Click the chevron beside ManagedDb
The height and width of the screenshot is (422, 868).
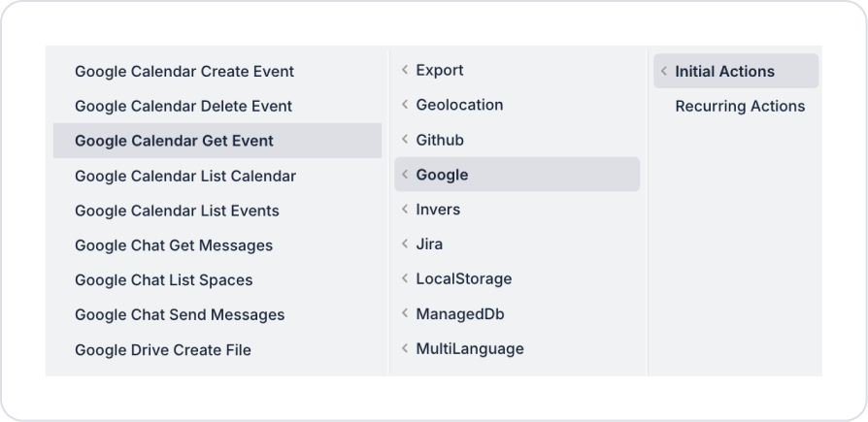click(405, 313)
